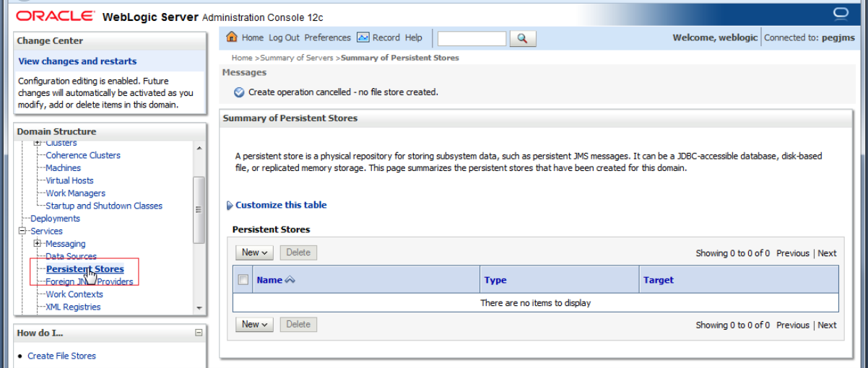Click the Name column sort arrows icon
This screenshot has width=868, height=368.
[290, 280]
